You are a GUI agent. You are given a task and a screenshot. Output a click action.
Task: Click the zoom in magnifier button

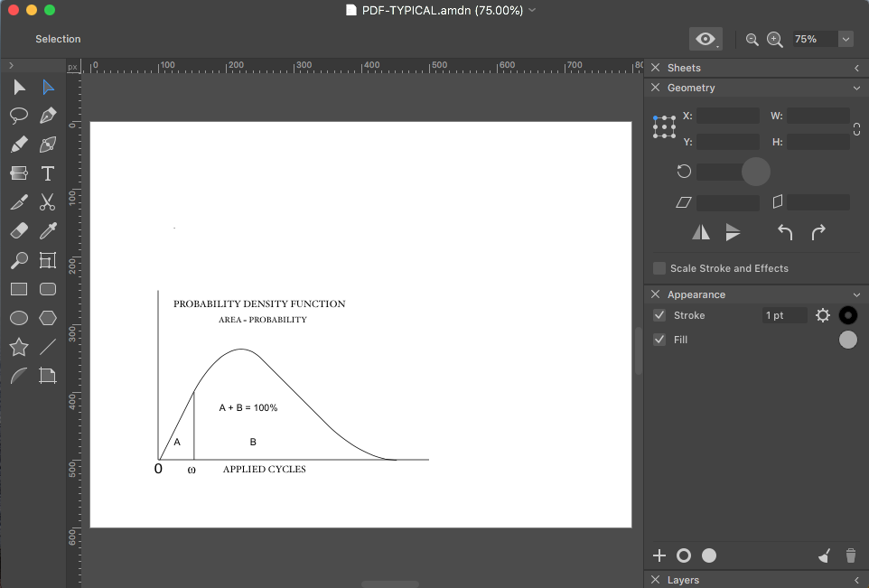click(774, 39)
